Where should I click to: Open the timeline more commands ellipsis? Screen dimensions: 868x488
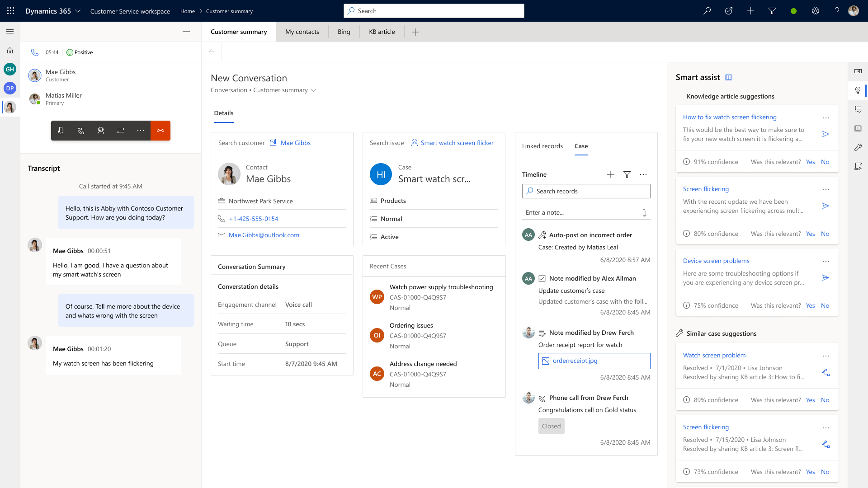[x=643, y=174]
